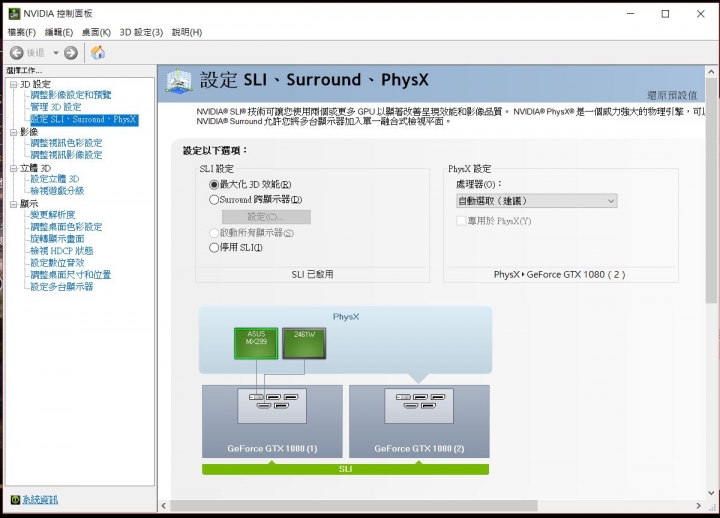Click the GeForce GTX 1080 (1) card
This screenshot has height=518, width=720.
tap(272, 421)
